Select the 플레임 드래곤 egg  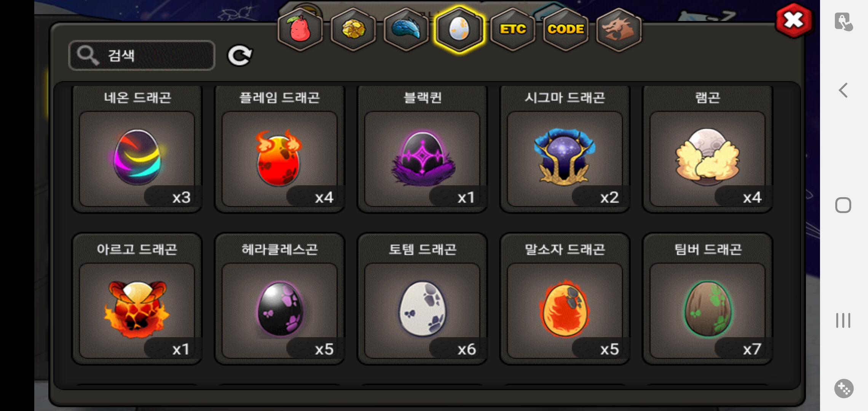tap(279, 149)
